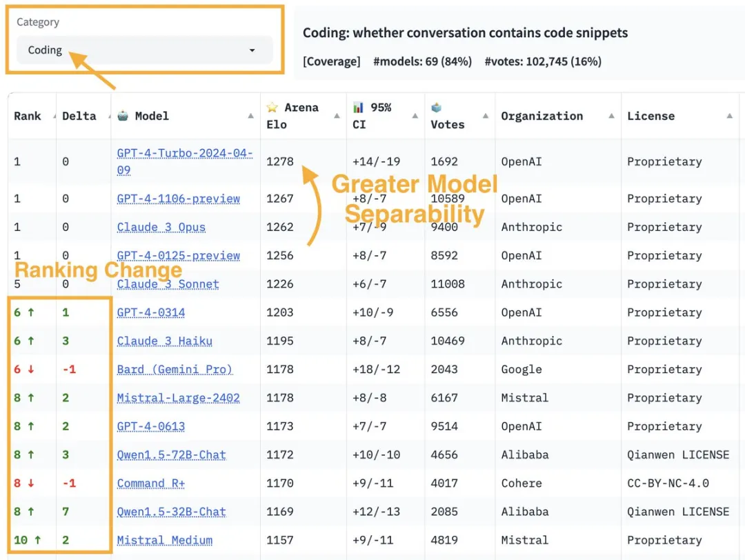Sort table using Delta column sort arrow
Viewport: 745px width, 560px height.
point(103,116)
